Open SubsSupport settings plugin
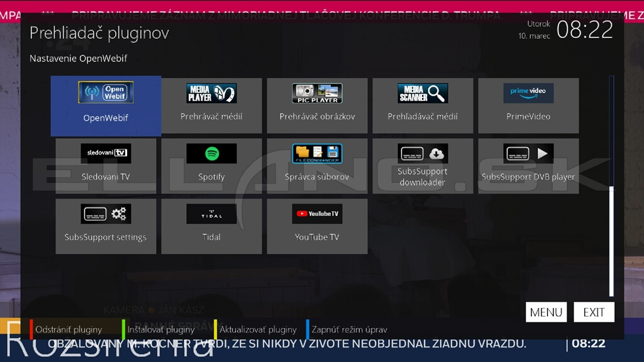 (106, 226)
